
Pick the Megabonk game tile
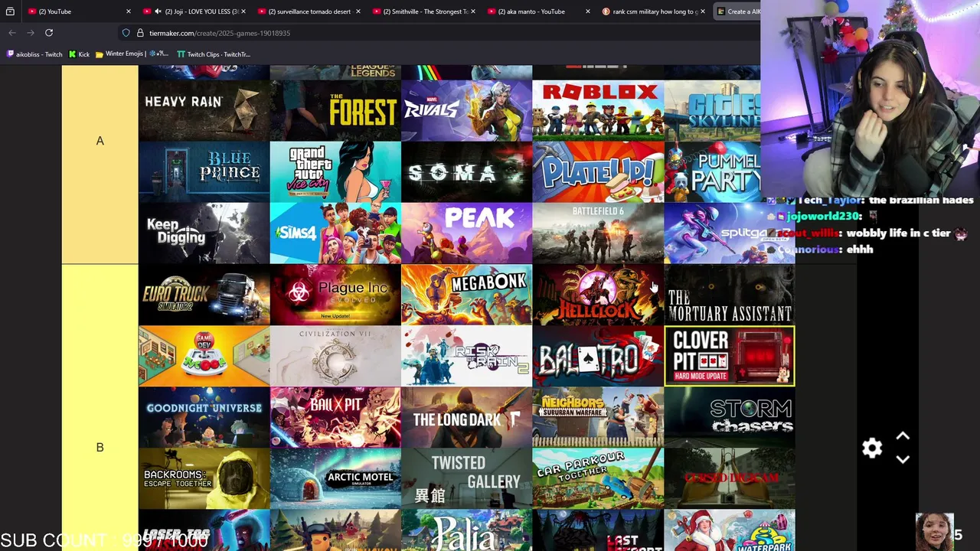tap(467, 295)
